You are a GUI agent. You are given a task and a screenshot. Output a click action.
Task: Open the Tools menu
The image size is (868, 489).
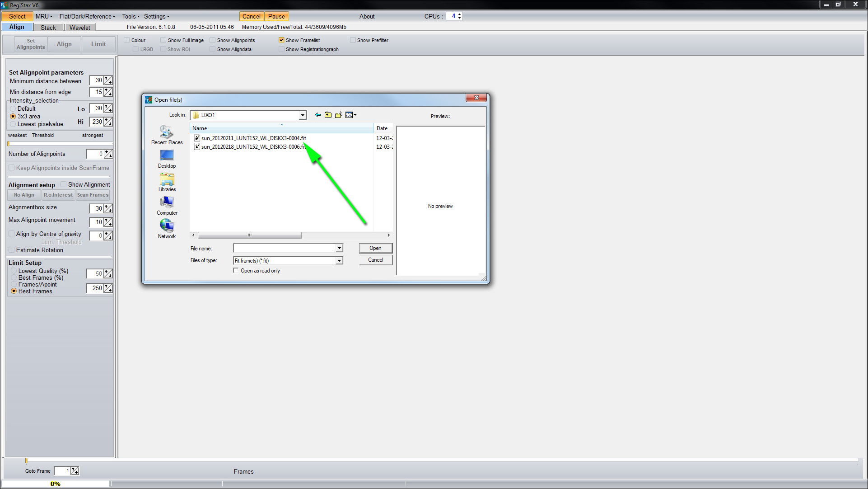[x=131, y=16]
